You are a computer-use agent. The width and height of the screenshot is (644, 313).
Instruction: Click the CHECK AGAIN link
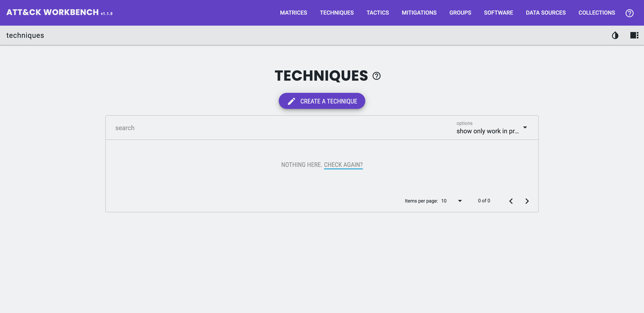point(343,165)
